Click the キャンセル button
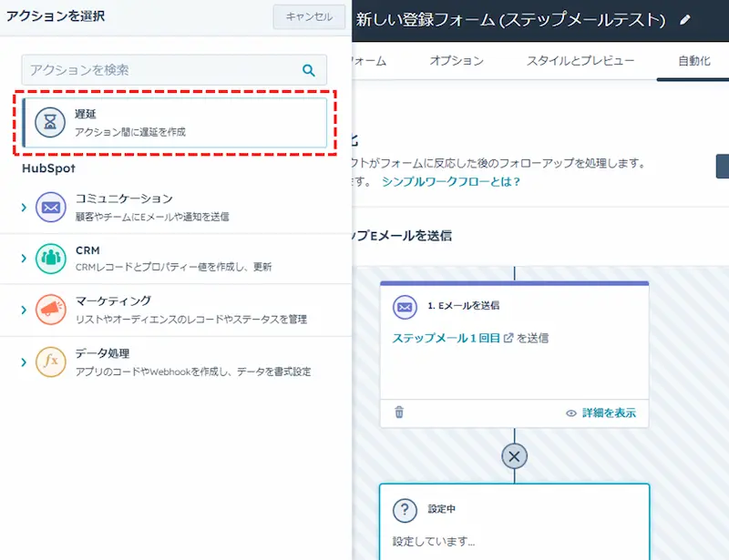This screenshot has width=729, height=560. click(x=309, y=16)
